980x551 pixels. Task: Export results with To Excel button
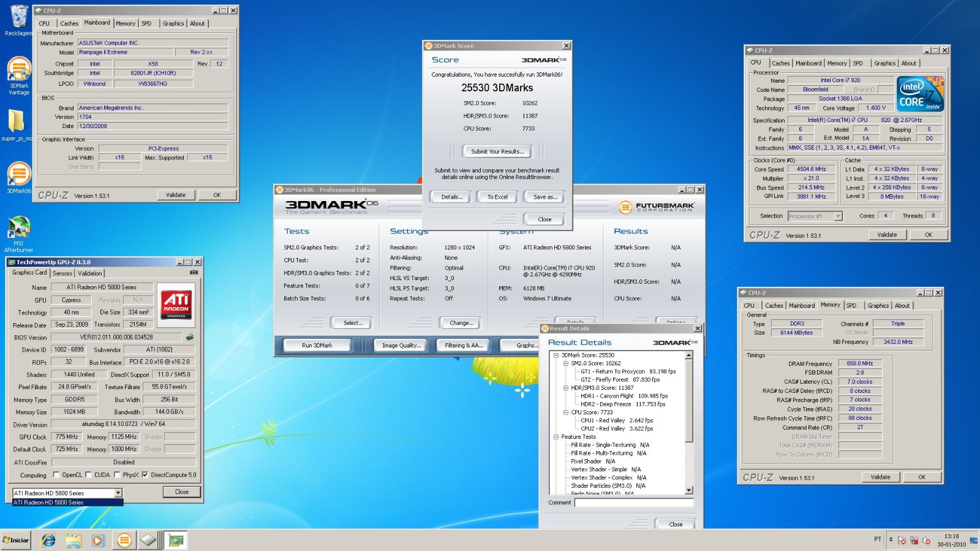(x=497, y=197)
